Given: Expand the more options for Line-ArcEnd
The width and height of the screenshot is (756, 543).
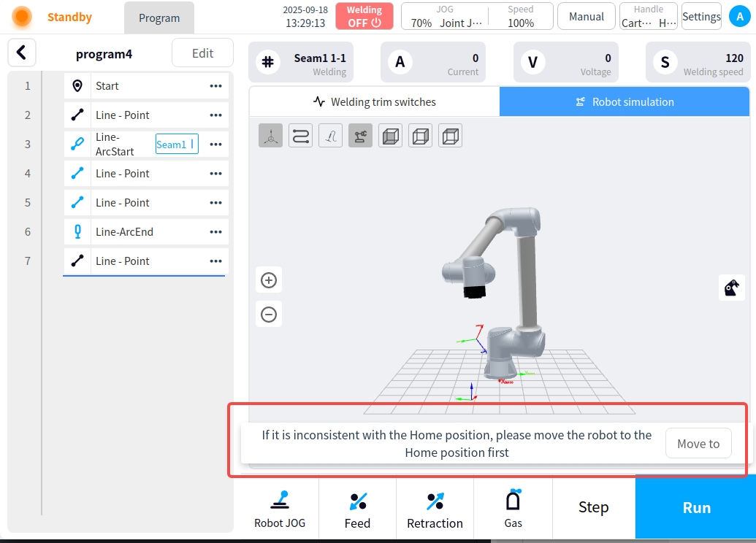Looking at the screenshot, I should coord(215,232).
